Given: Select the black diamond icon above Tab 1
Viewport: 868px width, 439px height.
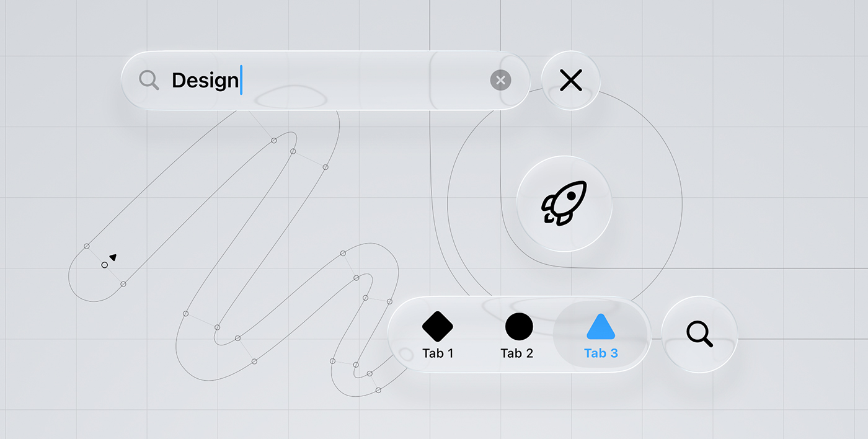Looking at the screenshot, I should tap(438, 326).
